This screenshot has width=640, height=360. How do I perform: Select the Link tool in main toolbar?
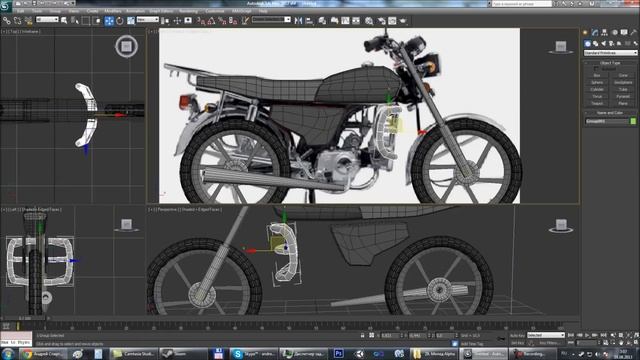pos(7,20)
